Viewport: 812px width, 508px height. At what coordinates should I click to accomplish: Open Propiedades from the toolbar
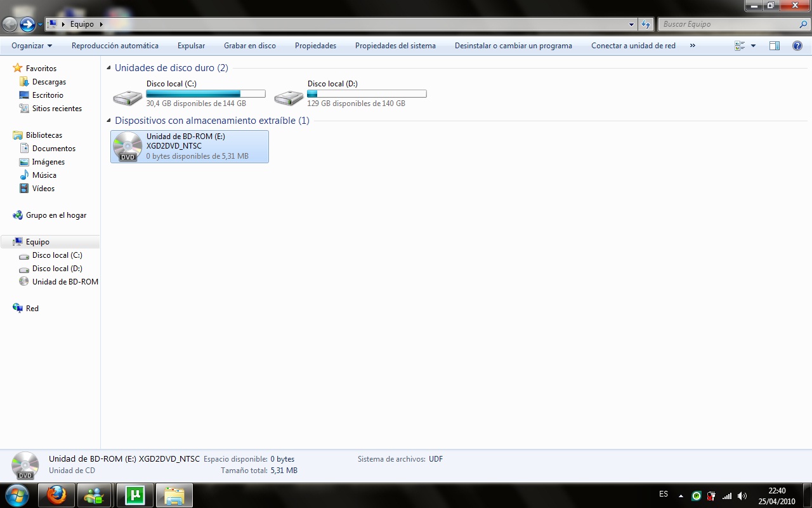315,46
